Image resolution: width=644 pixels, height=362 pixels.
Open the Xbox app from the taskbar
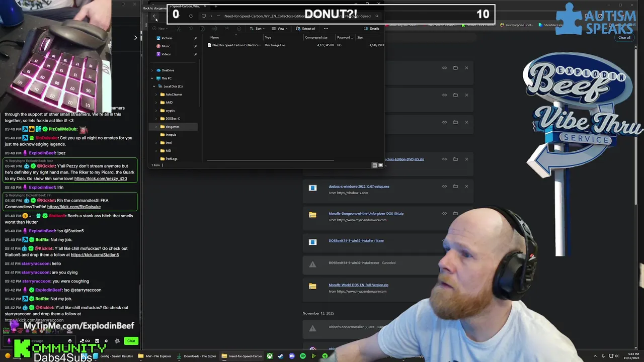point(270,356)
